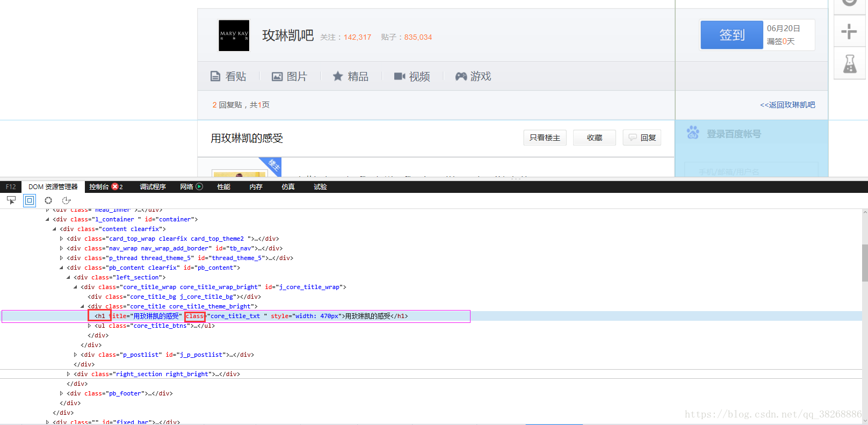
Task: Click the 精品 star icon
Action: [338, 76]
